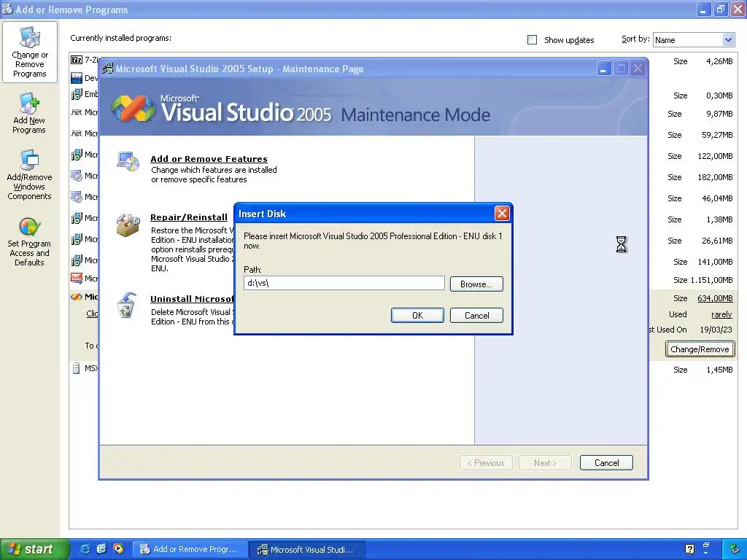Screen dimensions: 747x560
Task: Click the 19/03/23 last used date
Action: tap(716, 330)
